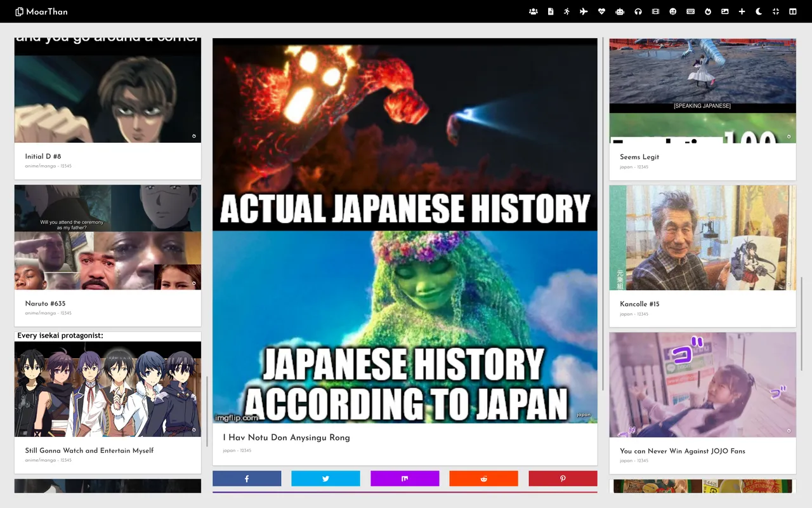Click the plus icon in header

[742, 11]
